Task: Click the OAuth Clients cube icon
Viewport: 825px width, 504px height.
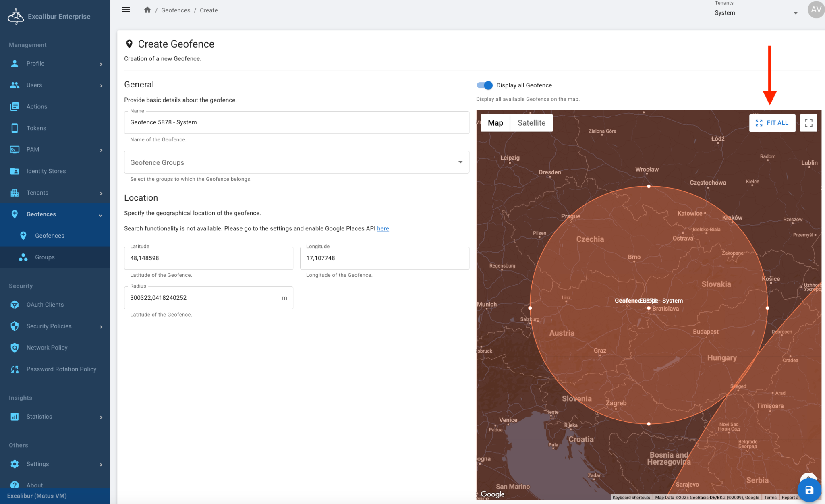Action: click(15, 305)
